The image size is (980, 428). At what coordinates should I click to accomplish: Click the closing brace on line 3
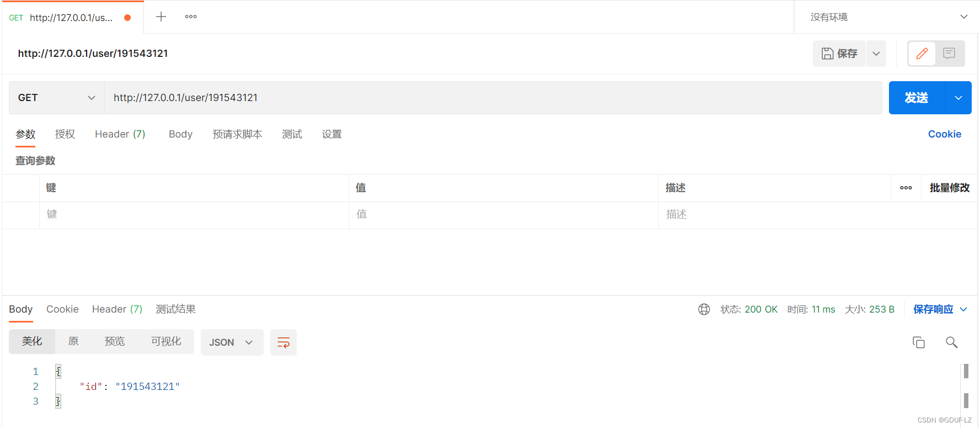pyautogui.click(x=58, y=401)
